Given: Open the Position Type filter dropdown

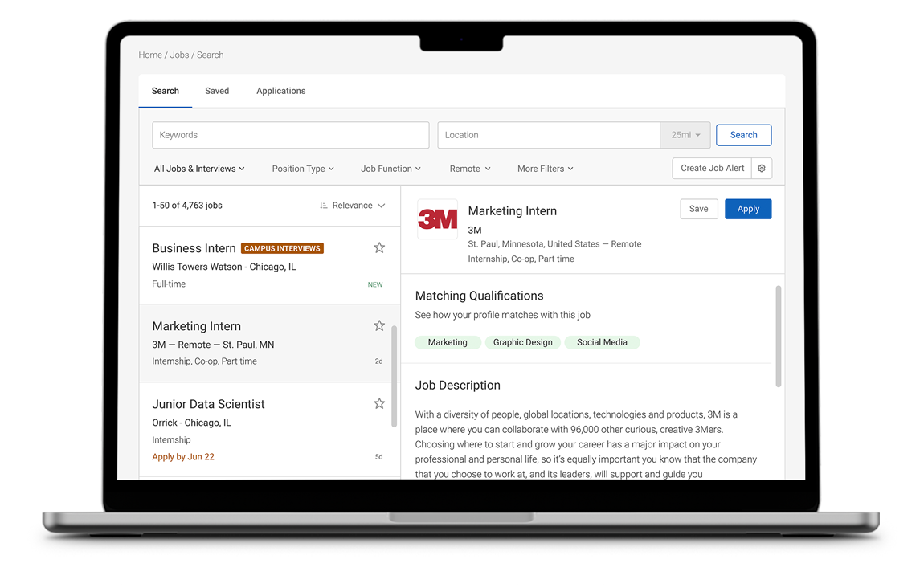Looking at the screenshot, I should click(303, 169).
